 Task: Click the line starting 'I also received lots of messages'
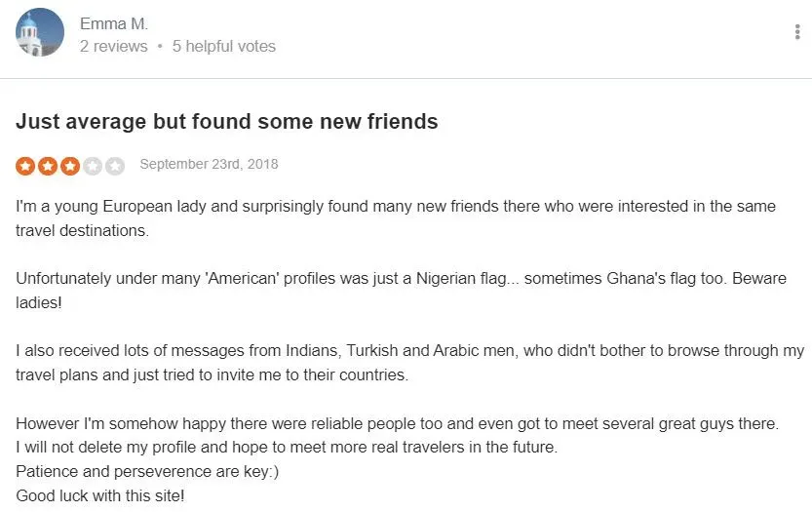click(x=410, y=350)
